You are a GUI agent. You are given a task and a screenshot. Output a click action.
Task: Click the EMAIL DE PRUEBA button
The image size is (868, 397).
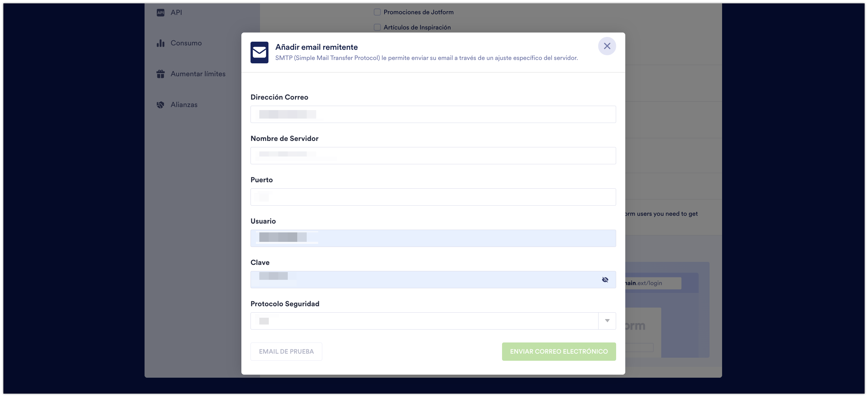286,352
